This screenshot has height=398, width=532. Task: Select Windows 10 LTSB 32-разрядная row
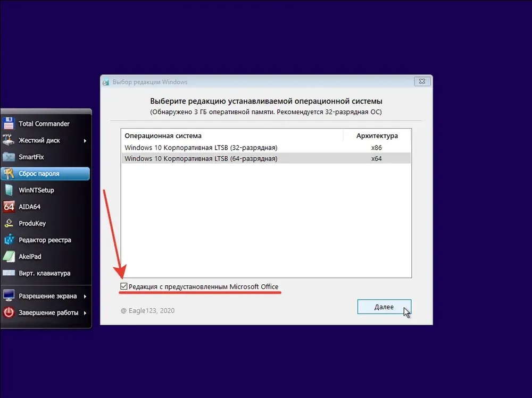click(266, 148)
